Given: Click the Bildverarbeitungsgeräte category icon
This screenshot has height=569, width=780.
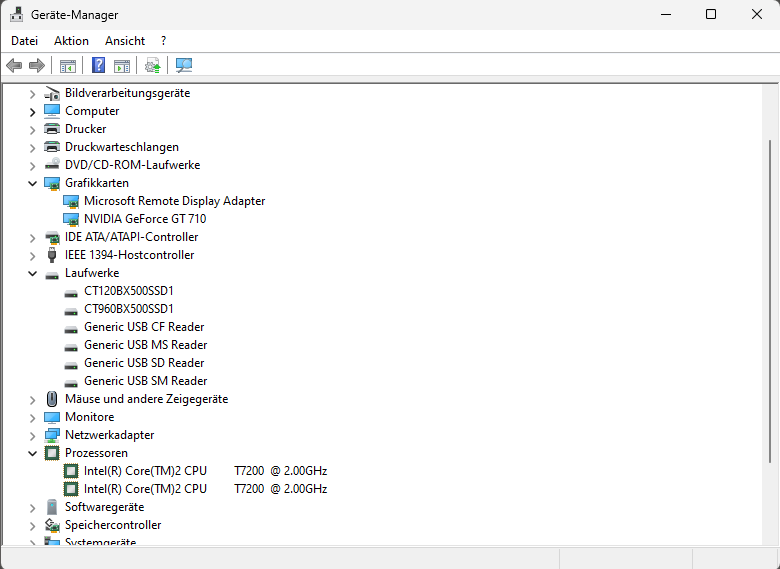Looking at the screenshot, I should pyautogui.click(x=52, y=93).
